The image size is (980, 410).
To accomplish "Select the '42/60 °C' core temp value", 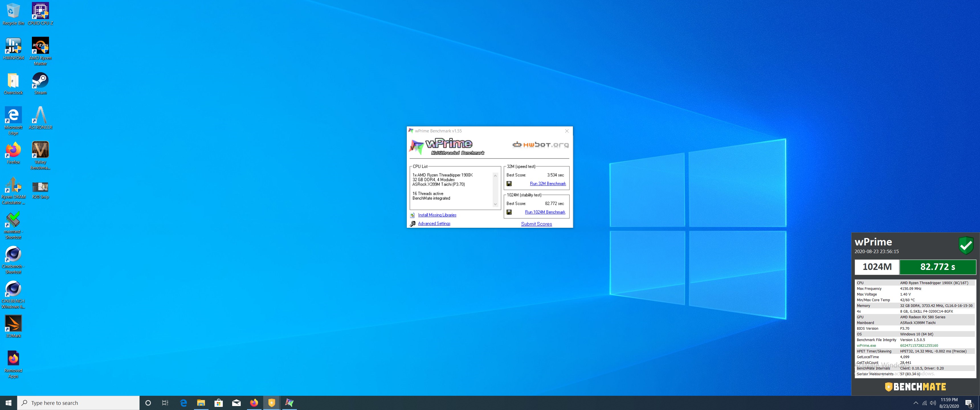I will point(907,300).
